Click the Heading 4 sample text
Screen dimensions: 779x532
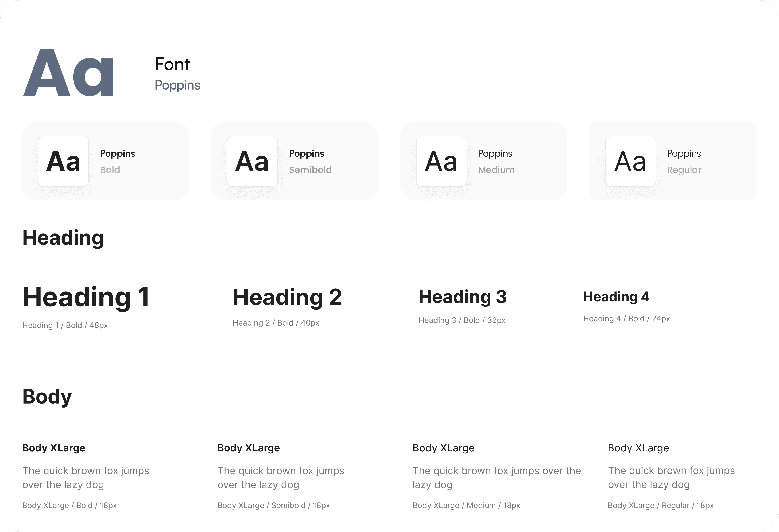[616, 296]
